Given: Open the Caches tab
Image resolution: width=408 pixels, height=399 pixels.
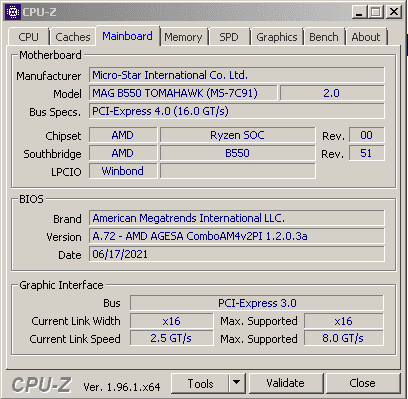Looking at the screenshot, I should point(73,37).
